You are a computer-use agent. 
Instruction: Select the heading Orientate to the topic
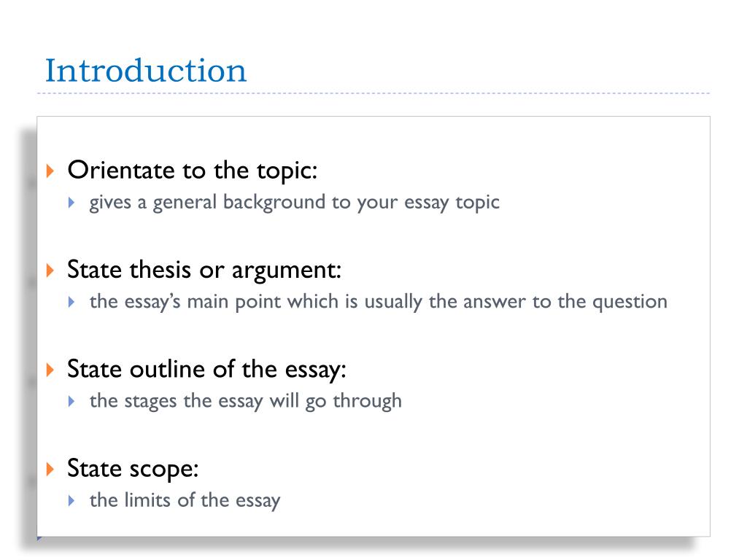tap(193, 171)
